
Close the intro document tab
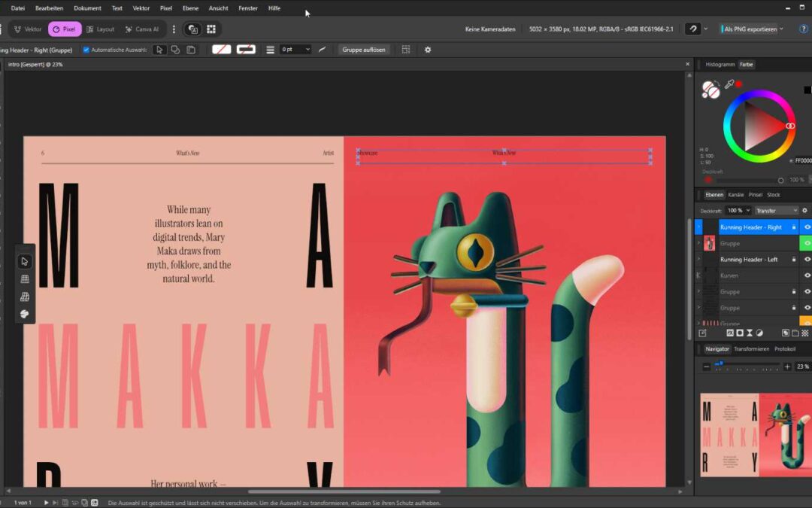pyautogui.click(x=688, y=64)
